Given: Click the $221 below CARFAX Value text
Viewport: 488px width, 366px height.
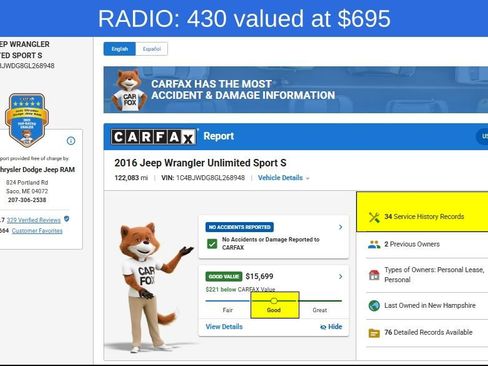Looking at the screenshot, I should [x=240, y=289].
